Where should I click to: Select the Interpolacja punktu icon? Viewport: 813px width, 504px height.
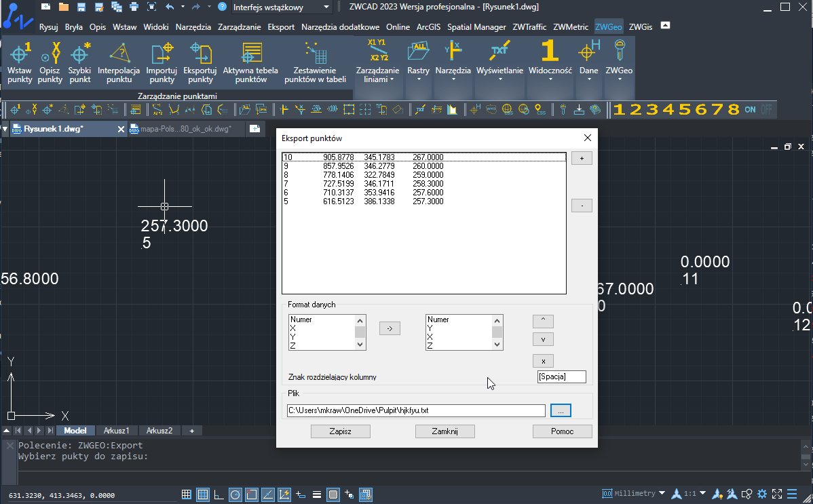(x=119, y=62)
